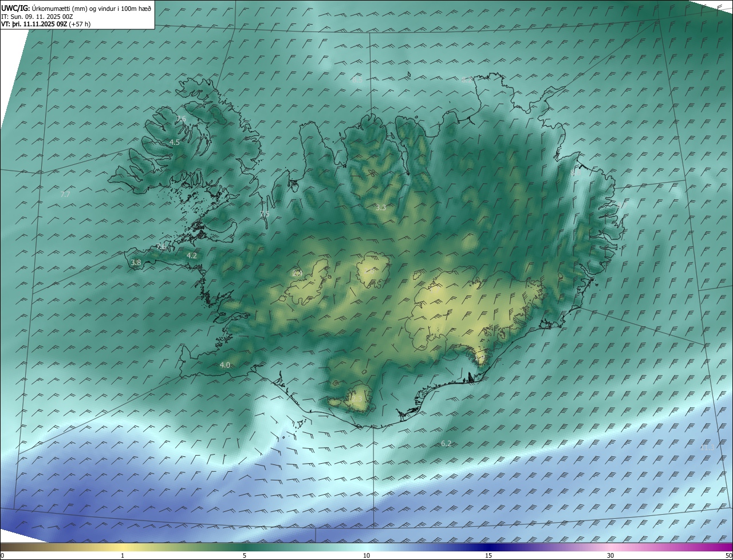The height and width of the screenshot is (560, 733).
Task: Click the 0 label on the color scale
Action: pyautogui.click(x=2, y=555)
